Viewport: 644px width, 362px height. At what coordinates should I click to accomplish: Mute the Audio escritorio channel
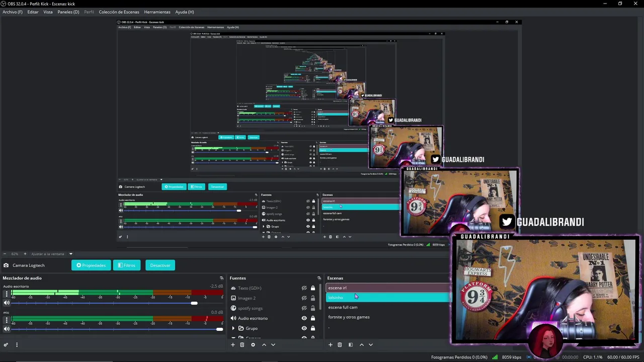click(7, 303)
